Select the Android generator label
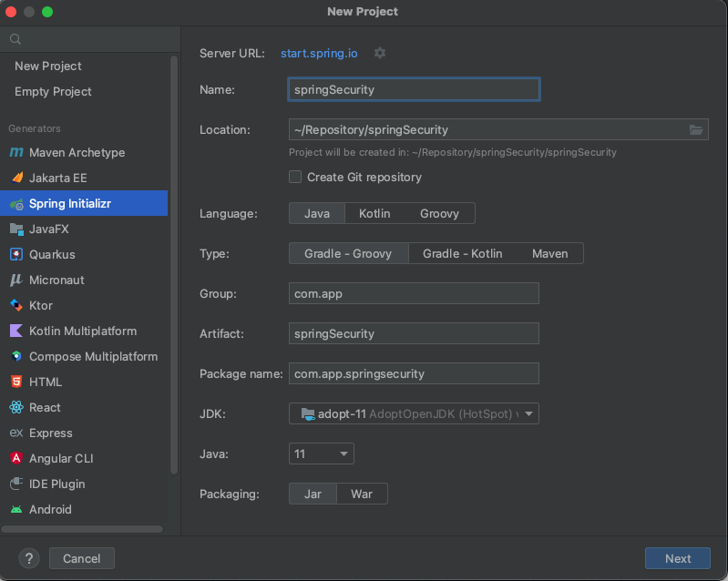Viewport: 728px width, 581px height. click(x=51, y=510)
